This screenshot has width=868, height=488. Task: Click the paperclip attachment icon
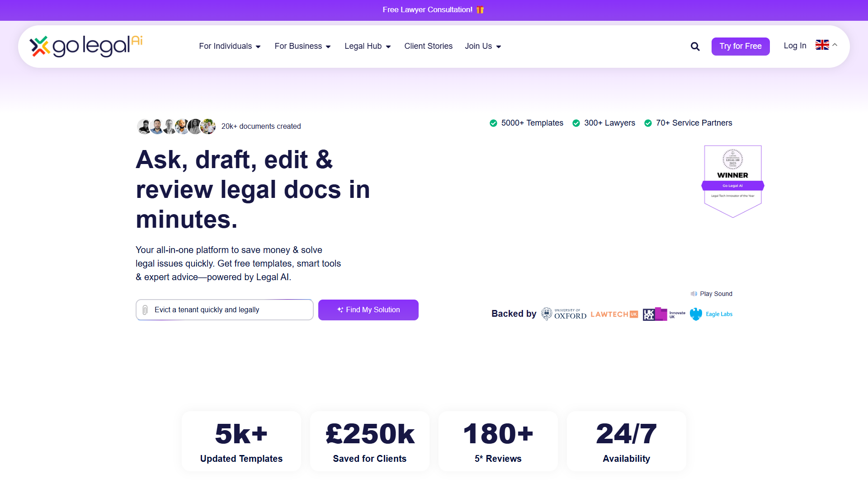tap(145, 310)
